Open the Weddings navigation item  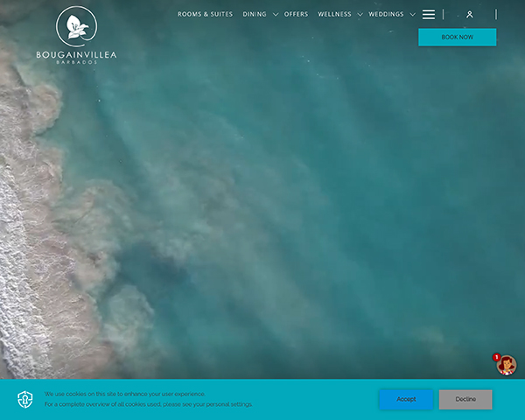pos(386,15)
